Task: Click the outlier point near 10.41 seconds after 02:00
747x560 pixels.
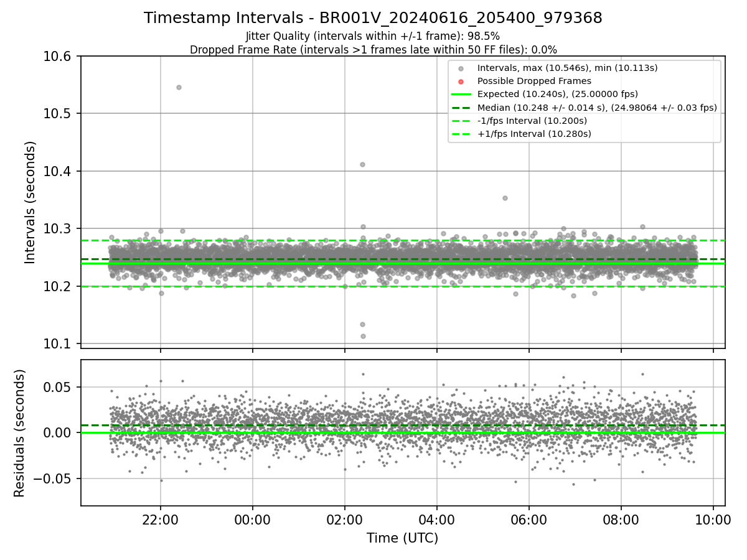Action: click(x=362, y=164)
